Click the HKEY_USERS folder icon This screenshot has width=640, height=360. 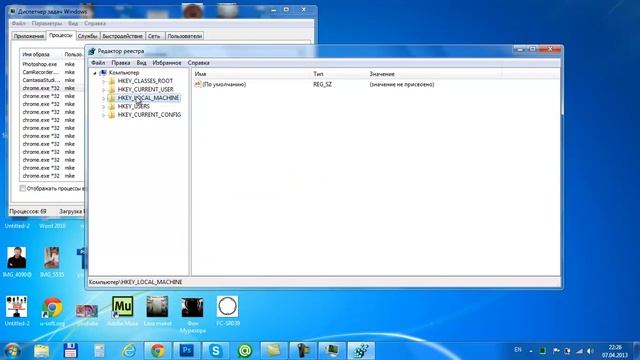click(x=111, y=107)
